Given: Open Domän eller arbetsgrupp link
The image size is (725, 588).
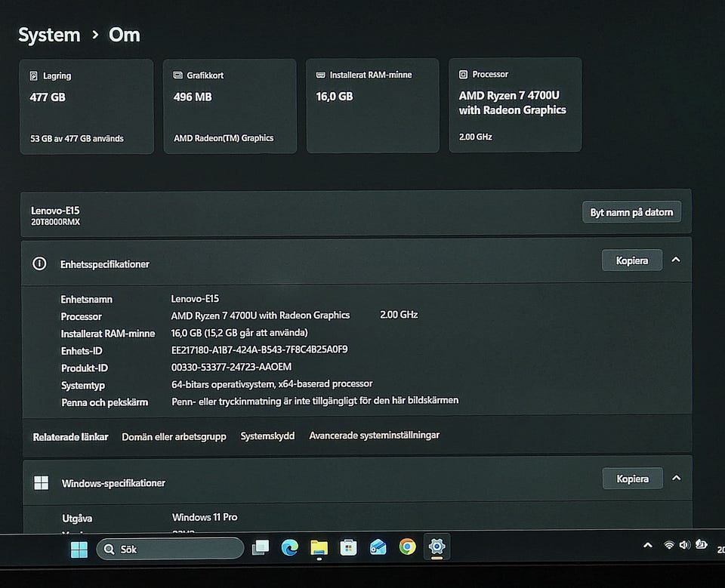Looking at the screenshot, I should click(174, 436).
